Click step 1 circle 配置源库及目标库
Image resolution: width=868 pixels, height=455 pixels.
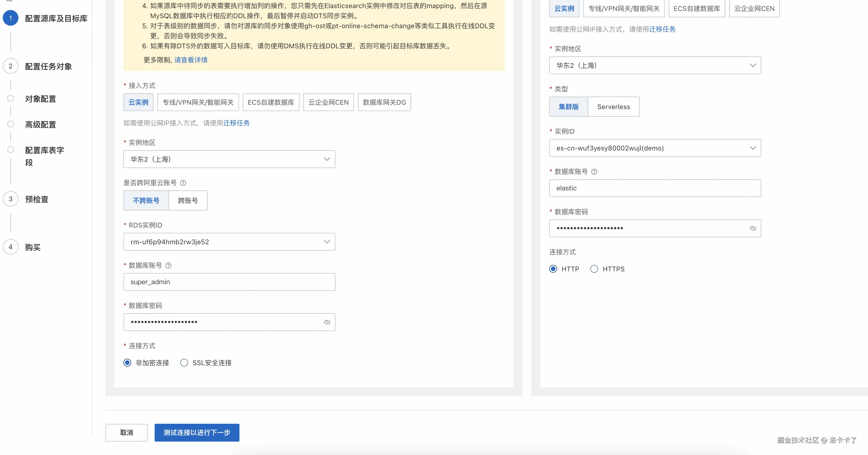tap(10, 18)
